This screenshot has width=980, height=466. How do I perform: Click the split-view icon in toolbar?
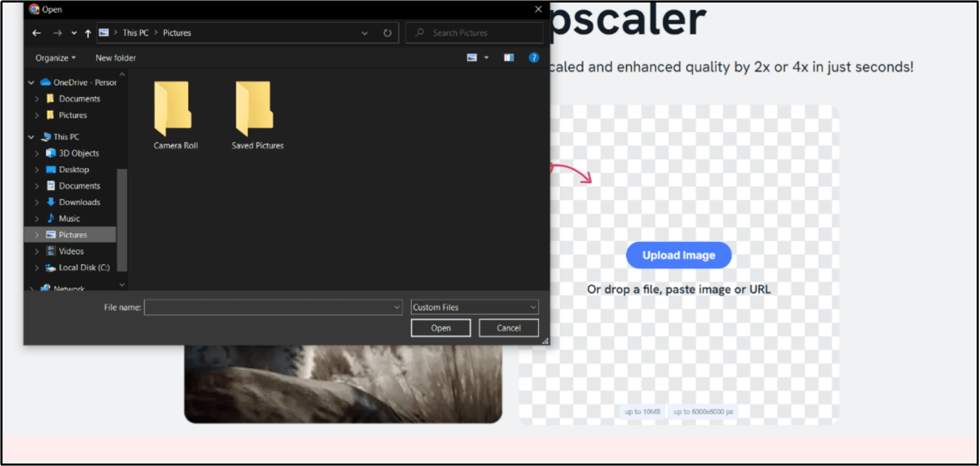pos(509,57)
